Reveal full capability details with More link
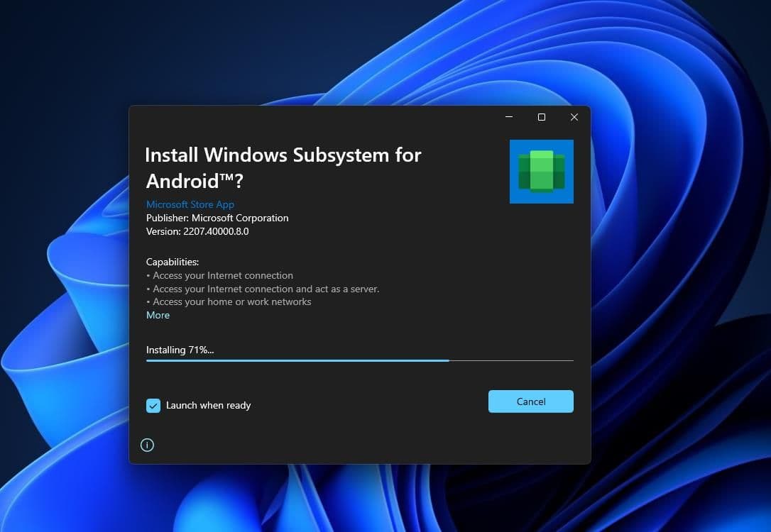 pos(158,315)
